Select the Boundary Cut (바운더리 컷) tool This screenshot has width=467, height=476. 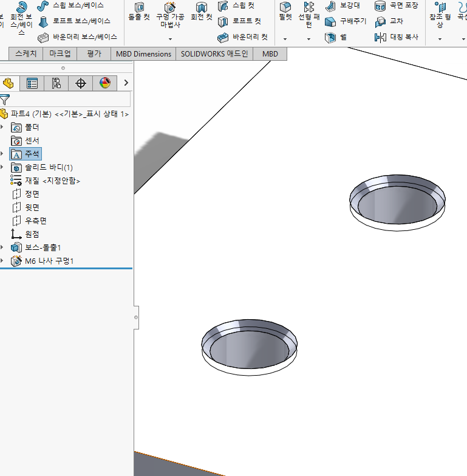click(x=242, y=37)
